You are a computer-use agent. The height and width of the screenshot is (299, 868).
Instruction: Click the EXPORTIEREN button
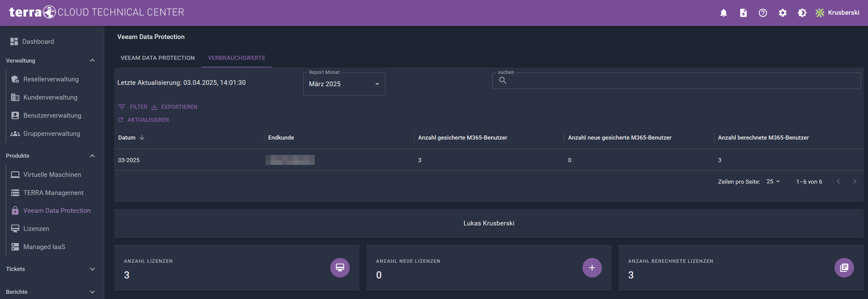click(175, 107)
